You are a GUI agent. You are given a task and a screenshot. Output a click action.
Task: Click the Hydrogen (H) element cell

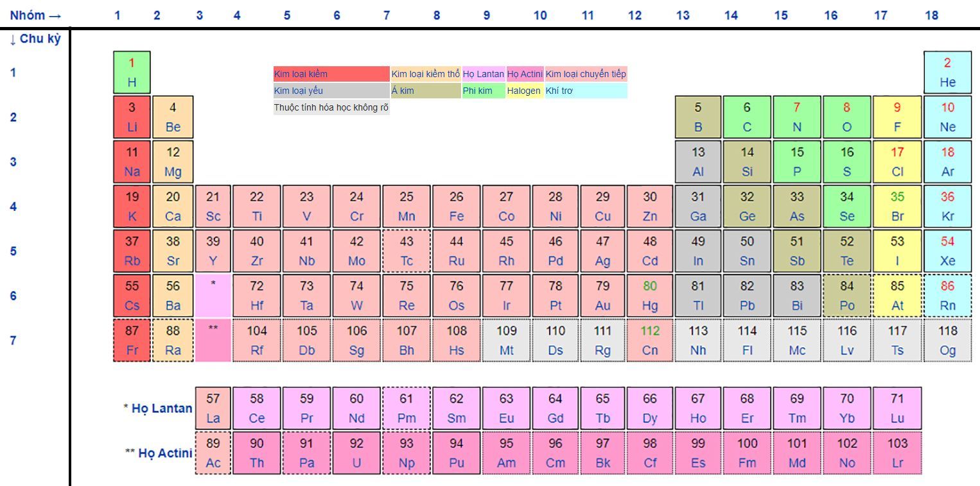[x=132, y=73]
